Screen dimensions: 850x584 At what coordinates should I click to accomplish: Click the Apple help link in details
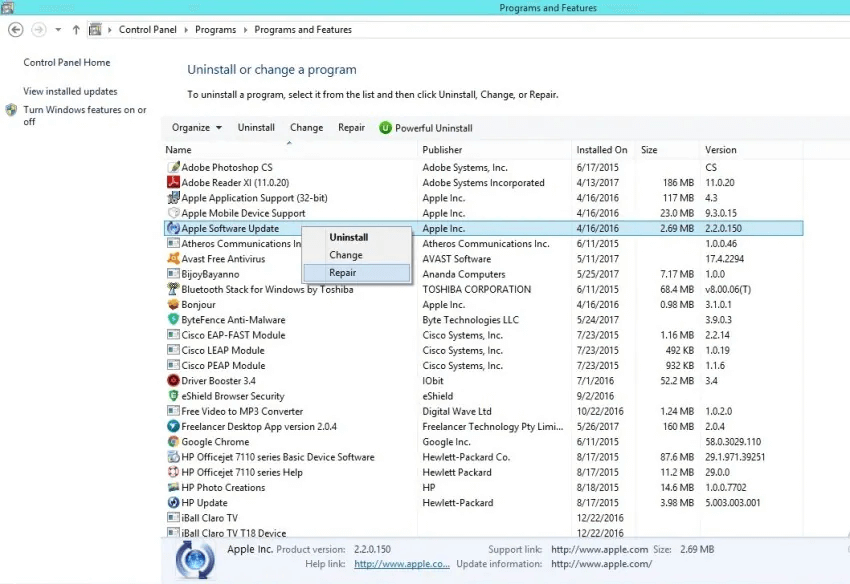pyautogui.click(x=402, y=564)
